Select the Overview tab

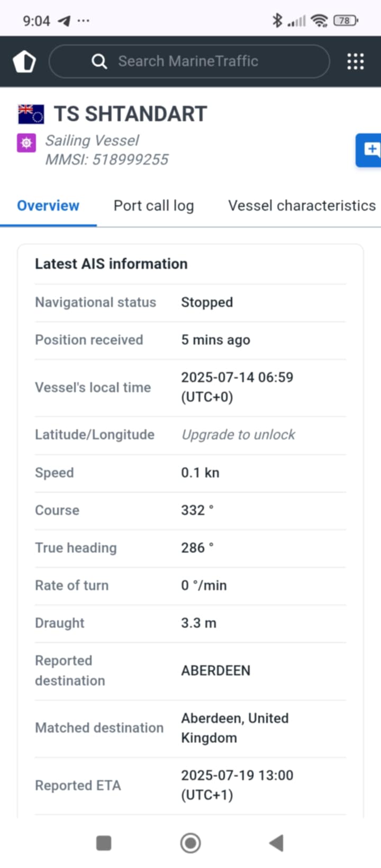[48, 206]
